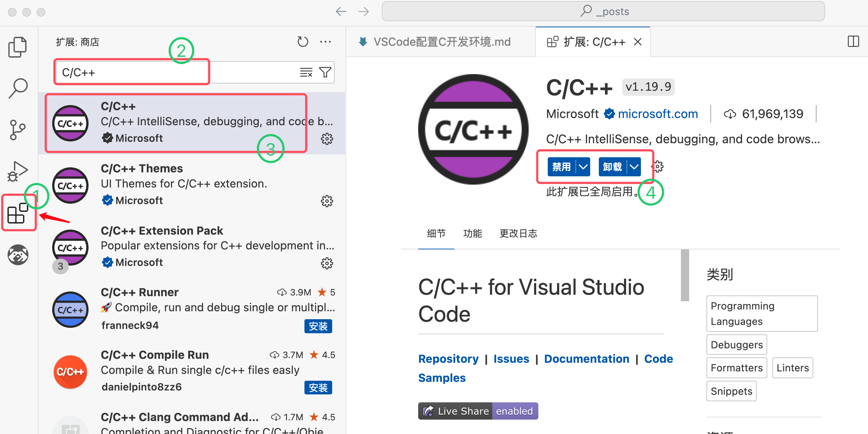Image resolution: width=868 pixels, height=434 pixels.
Task: Open gear settings for C/C++ Themes extension
Action: tap(327, 201)
